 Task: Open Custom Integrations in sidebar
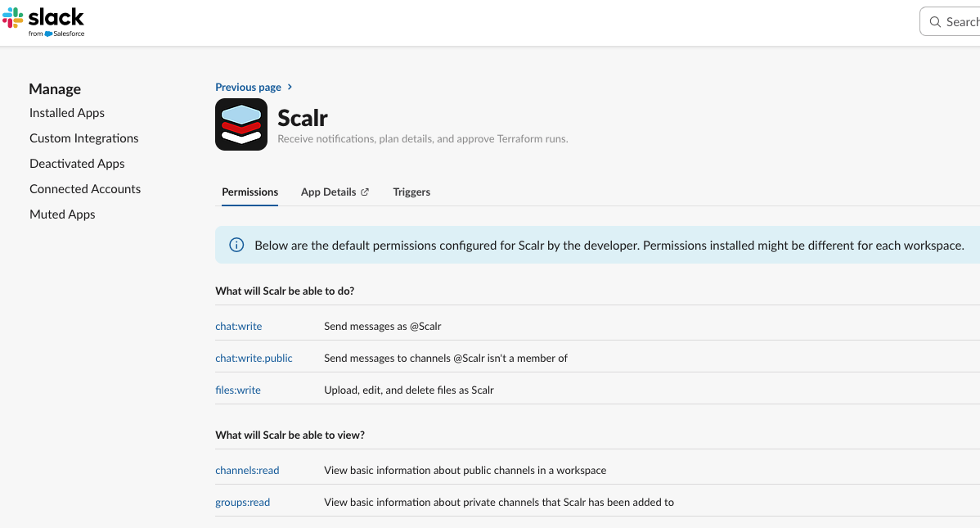(x=83, y=138)
